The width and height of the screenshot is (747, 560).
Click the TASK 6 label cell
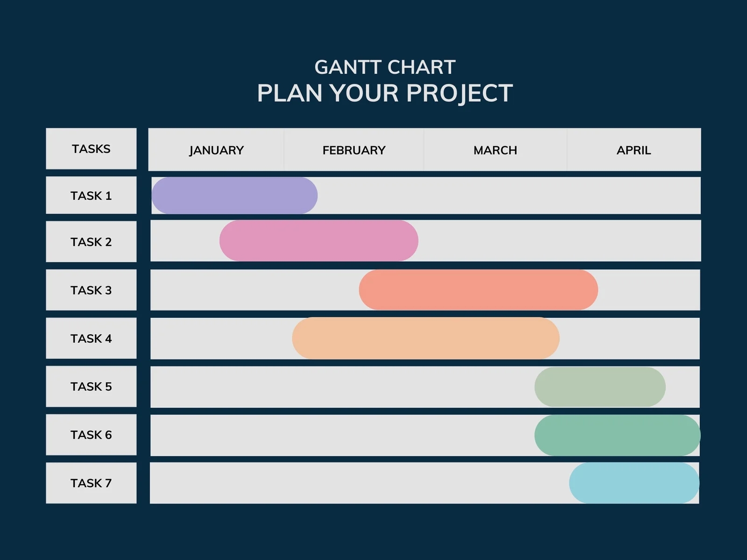click(x=91, y=435)
